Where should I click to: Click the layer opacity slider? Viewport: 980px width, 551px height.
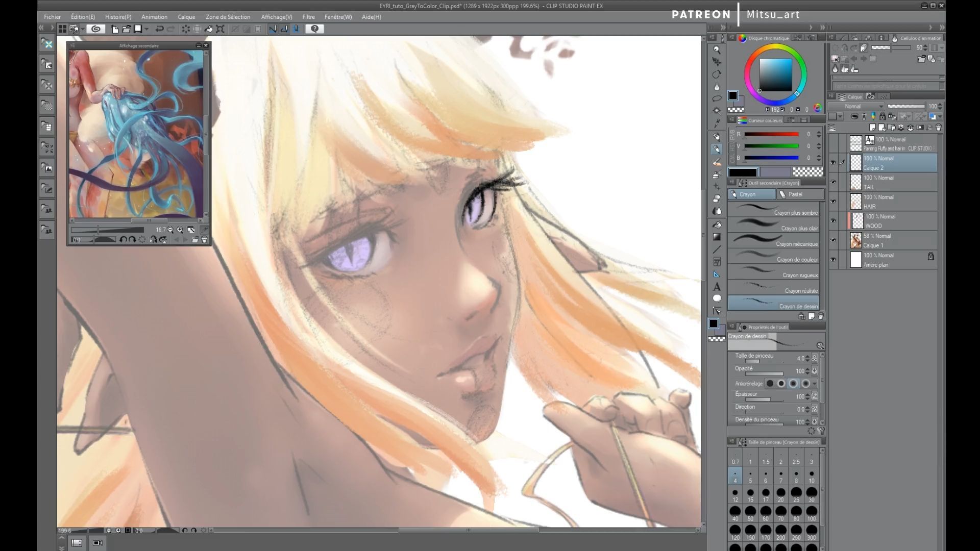click(906, 106)
